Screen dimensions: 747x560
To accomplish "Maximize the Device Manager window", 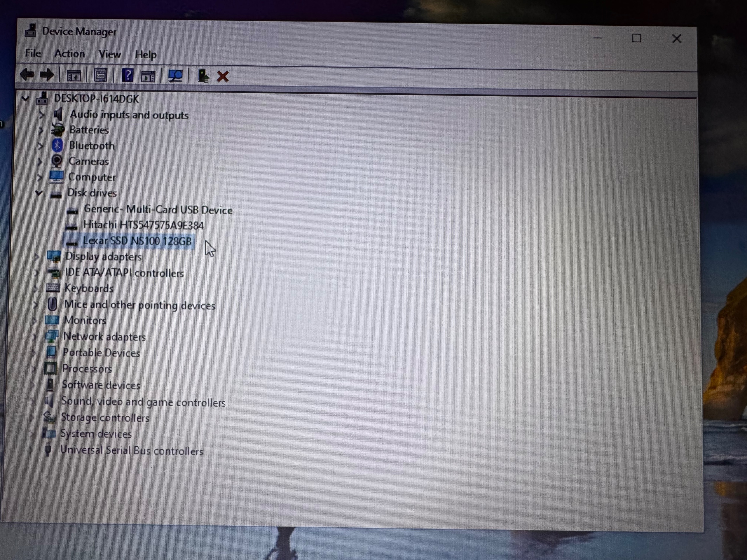I will tap(637, 38).
